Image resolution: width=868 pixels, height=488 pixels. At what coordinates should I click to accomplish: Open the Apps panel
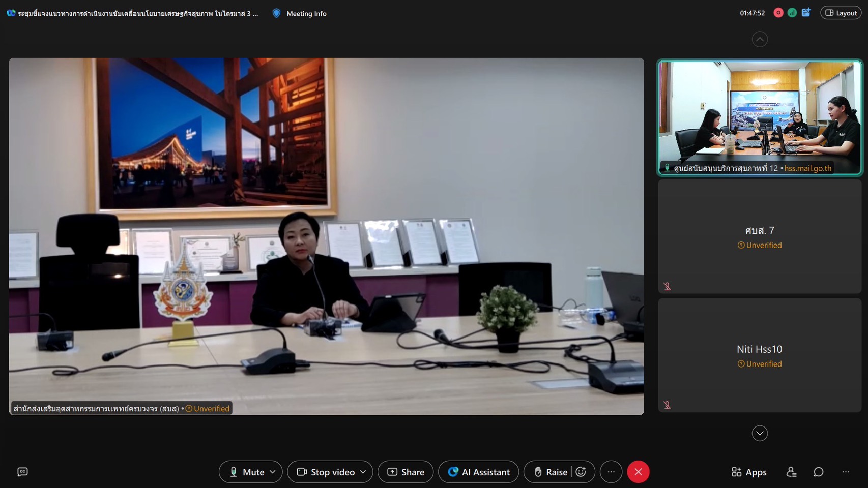point(748,472)
